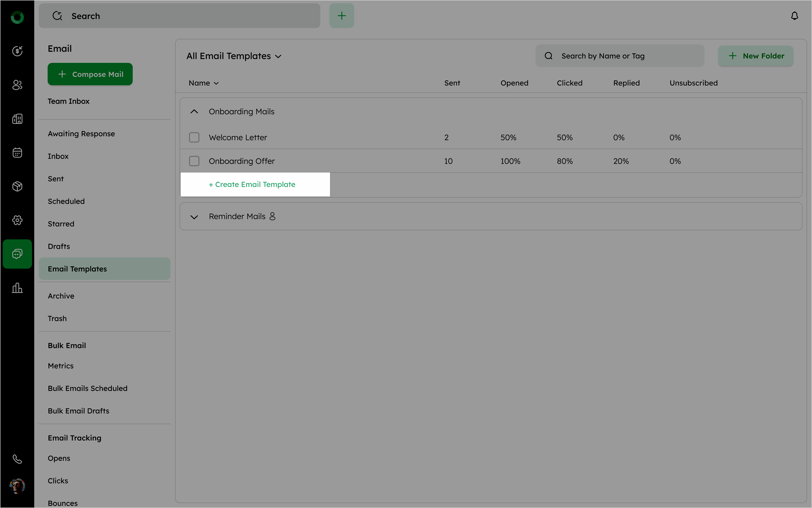Click the Create Email Template link

[252, 184]
